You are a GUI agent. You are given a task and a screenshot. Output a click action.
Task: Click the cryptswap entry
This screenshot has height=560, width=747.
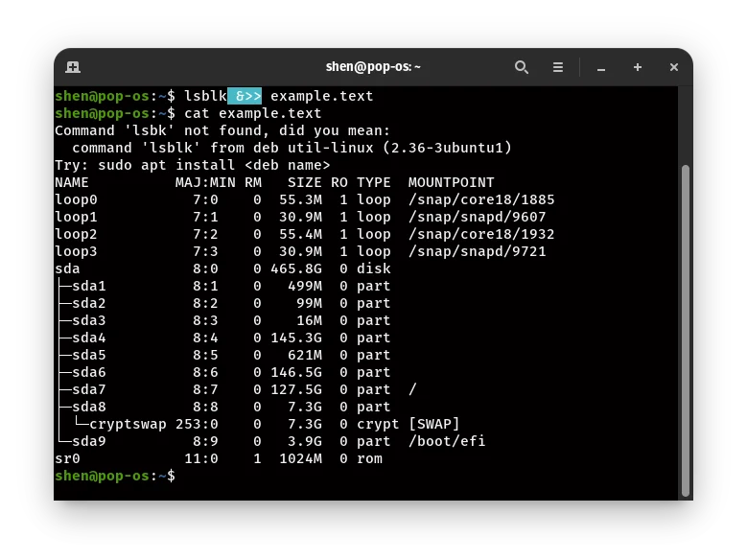point(128,424)
